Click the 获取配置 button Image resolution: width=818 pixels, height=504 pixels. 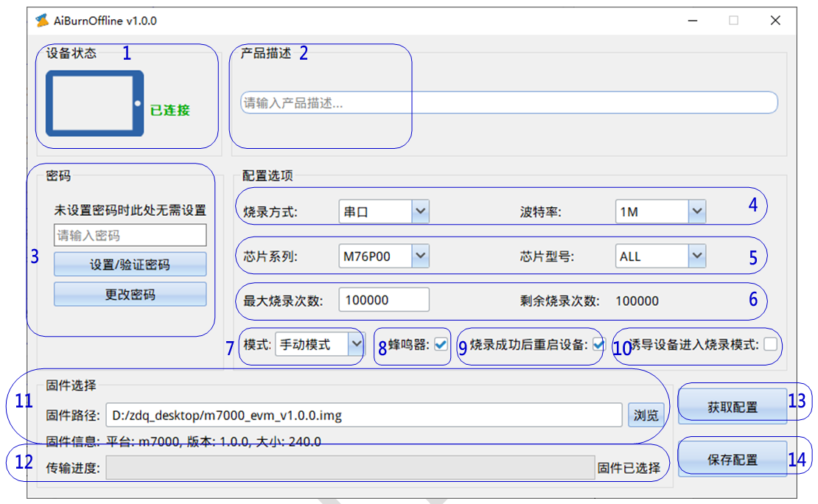click(732, 407)
